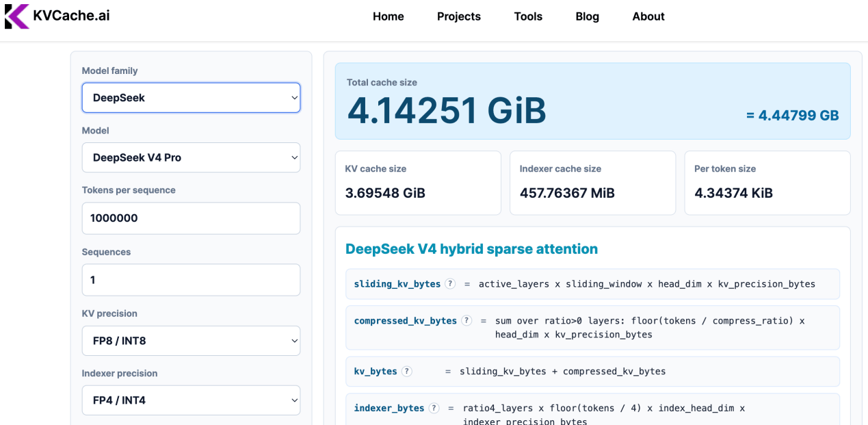Image resolution: width=868 pixels, height=425 pixels.
Task: Open the Indexer precision dropdown
Action: click(191, 400)
